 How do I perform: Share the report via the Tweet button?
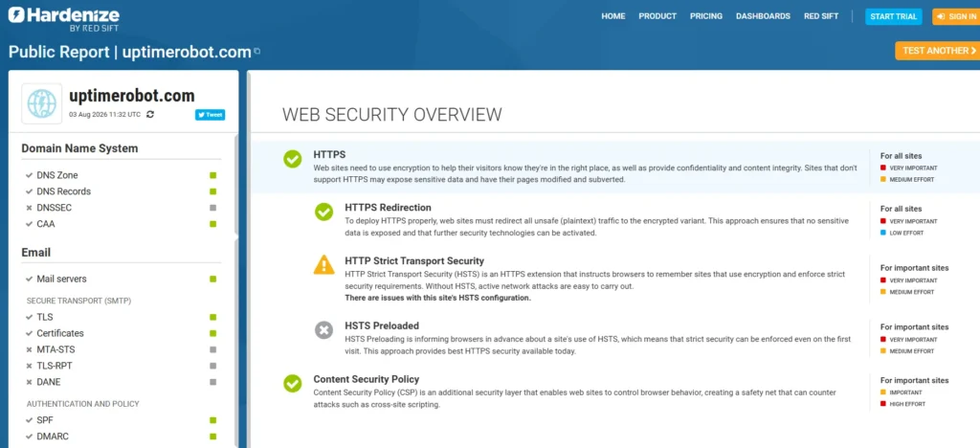[210, 114]
